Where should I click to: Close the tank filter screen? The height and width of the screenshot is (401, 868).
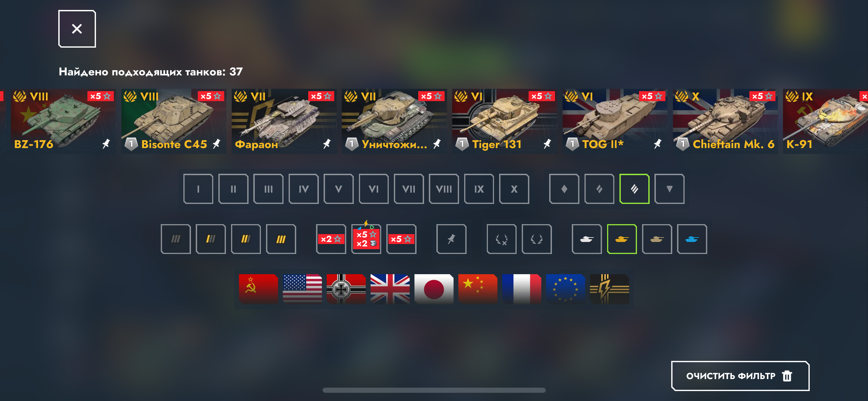77,29
